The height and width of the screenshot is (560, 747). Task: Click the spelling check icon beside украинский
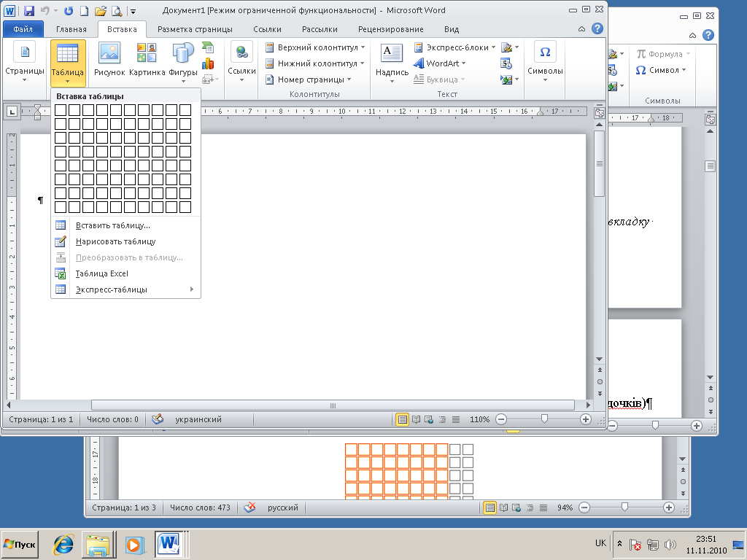(x=158, y=419)
